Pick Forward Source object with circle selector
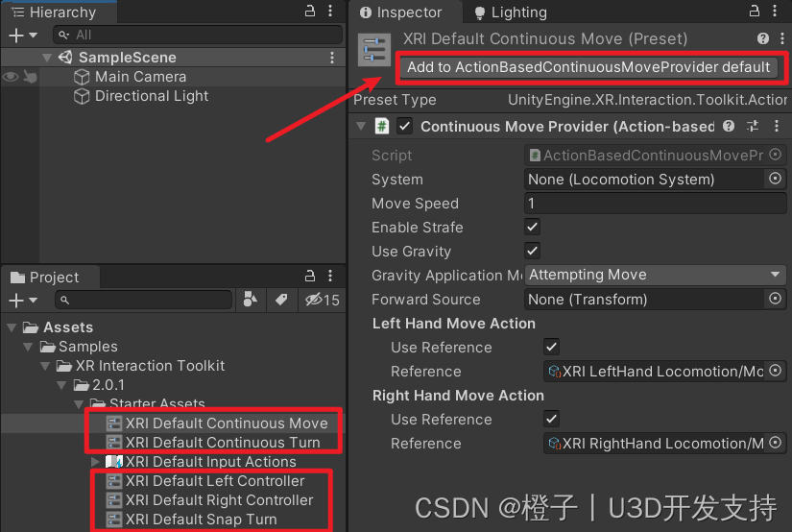Viewport: 792px width, 532px height. tap(775, 299)
